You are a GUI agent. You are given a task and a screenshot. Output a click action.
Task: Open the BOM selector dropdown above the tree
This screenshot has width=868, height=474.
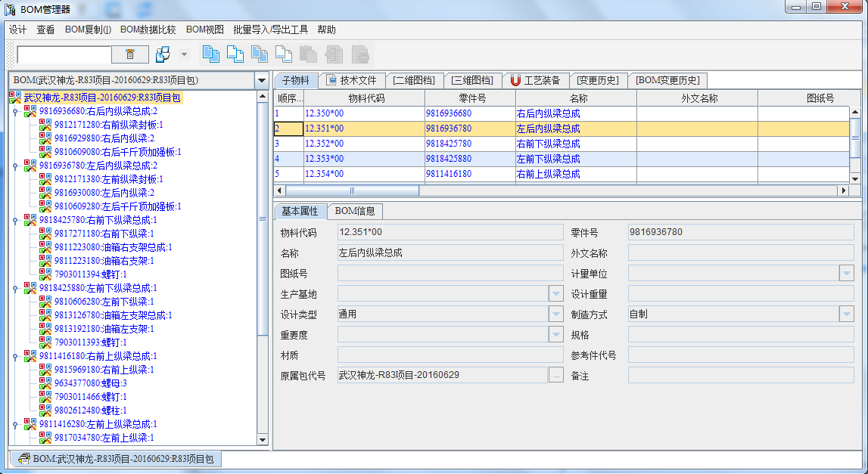262,80
